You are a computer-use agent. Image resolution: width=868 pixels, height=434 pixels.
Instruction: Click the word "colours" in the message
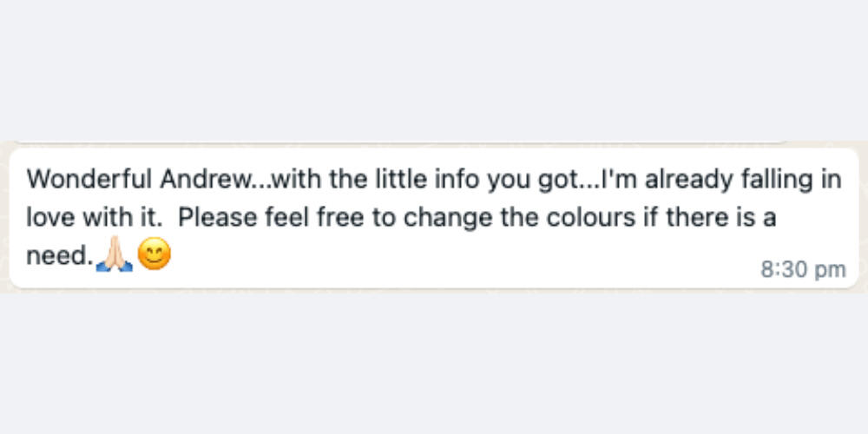pos(591,217)
